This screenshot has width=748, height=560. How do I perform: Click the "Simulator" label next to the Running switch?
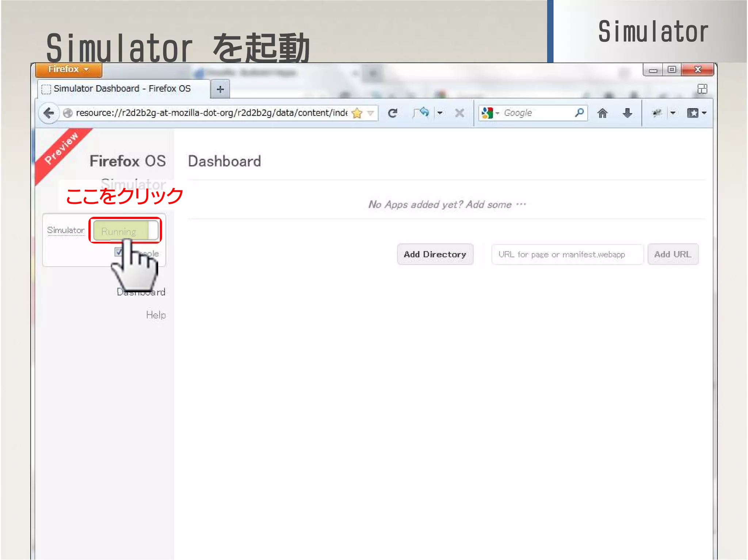[66, 230]
